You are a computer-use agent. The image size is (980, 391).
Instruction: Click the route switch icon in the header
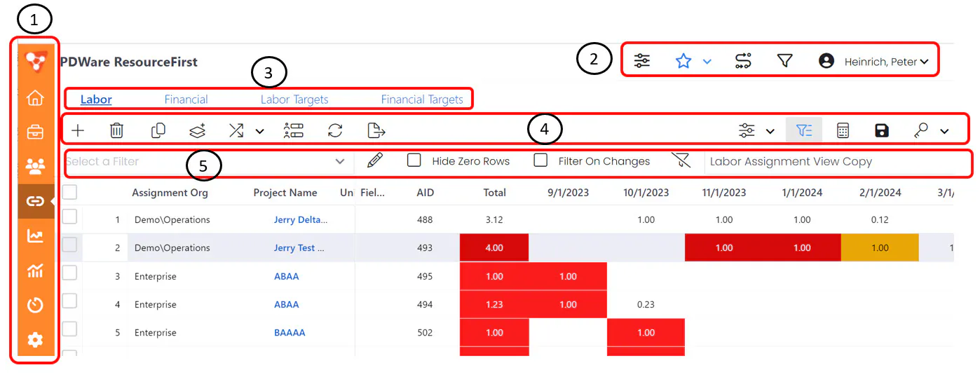743,61
